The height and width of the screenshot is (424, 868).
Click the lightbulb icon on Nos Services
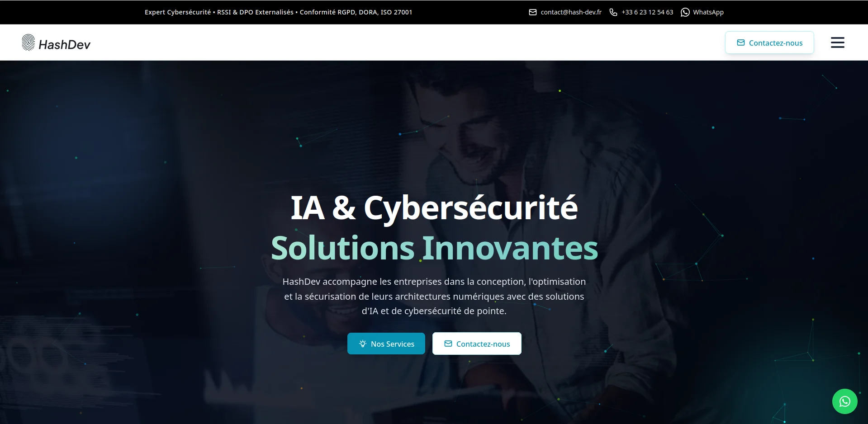click(363, 344)
